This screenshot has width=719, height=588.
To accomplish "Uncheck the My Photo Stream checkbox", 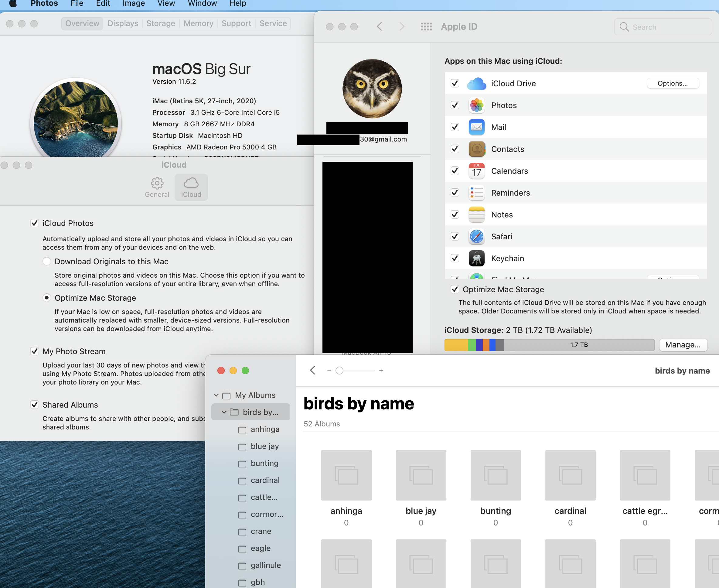I will click(x=35, y=351).
